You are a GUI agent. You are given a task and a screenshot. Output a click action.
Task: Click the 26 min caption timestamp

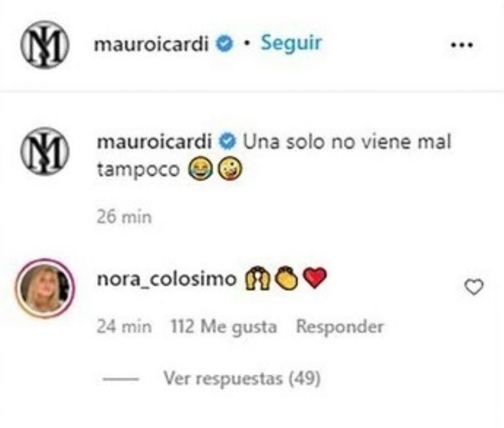(124, 217)
